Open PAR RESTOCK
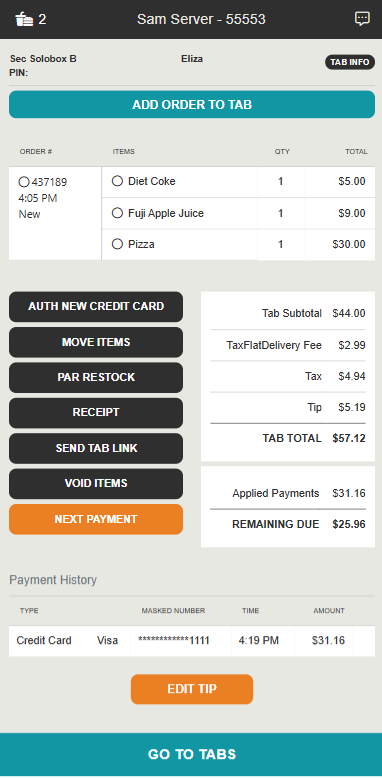Screen dimensions: 382x778 coord(96,378)
